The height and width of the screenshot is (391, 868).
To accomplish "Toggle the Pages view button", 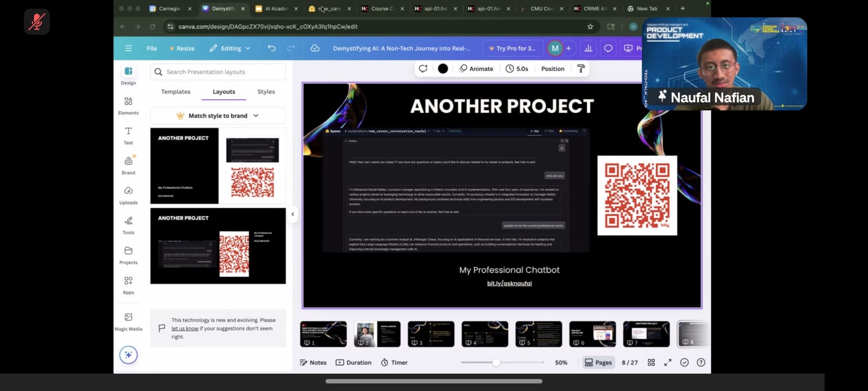I will tap(598, 362).
